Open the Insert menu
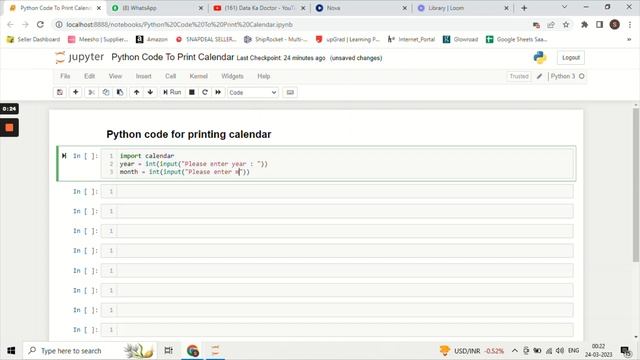This screenshot has width=640, height=360. click(x=143, y=76)
